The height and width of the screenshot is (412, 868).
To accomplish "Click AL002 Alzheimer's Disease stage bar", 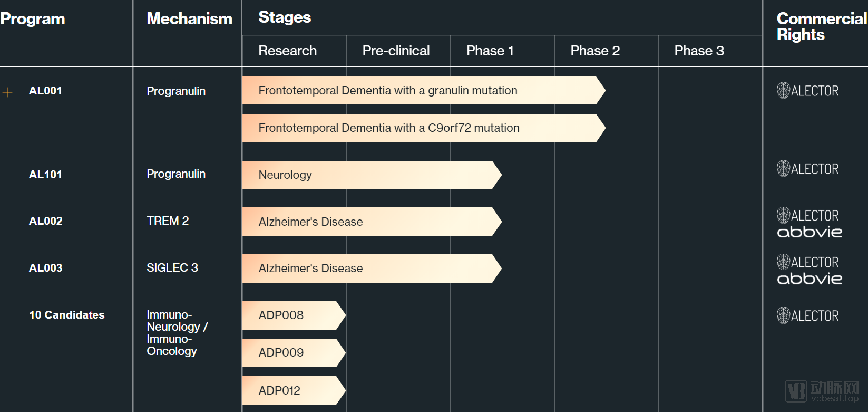I will click(372, 222).
